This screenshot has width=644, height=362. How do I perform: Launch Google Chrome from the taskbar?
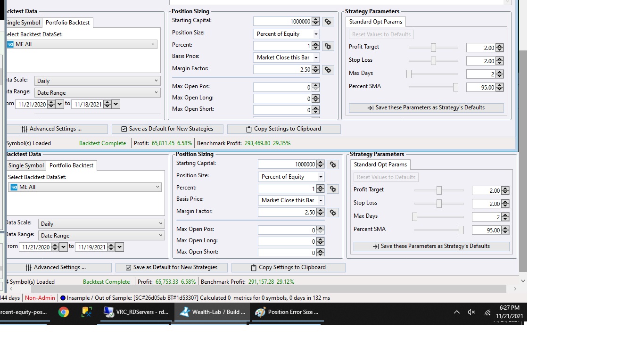(63, 312)
